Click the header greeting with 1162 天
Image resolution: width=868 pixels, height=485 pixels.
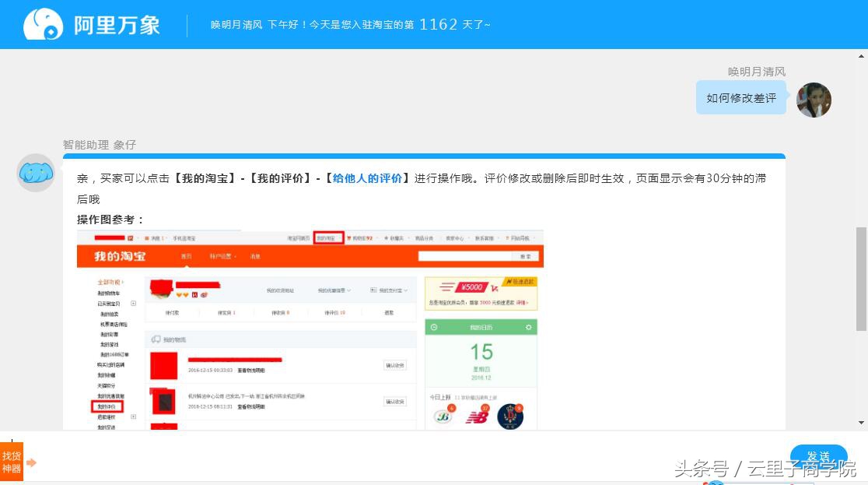coord(350,24)
